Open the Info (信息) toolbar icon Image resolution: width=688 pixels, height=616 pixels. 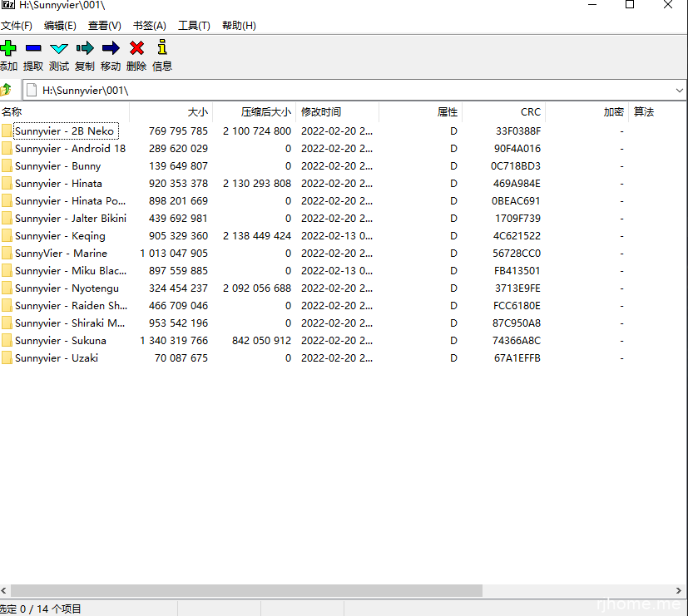[162, 47]
